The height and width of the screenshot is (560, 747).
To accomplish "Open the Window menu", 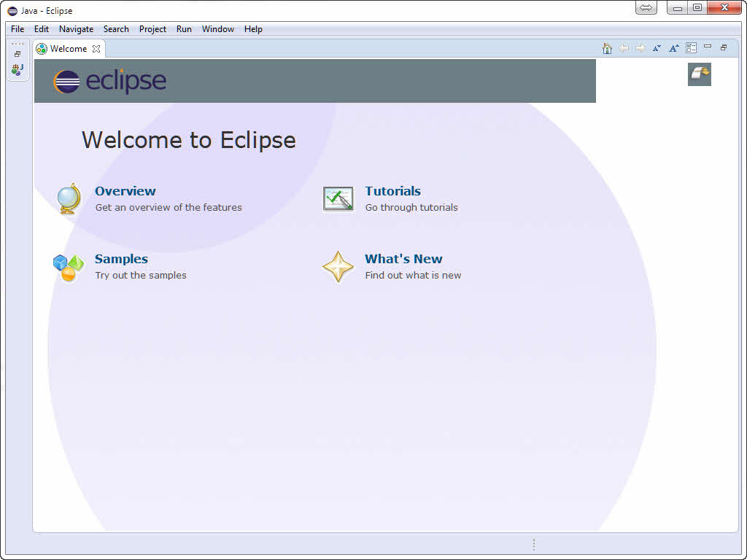I will click(217, 29).
